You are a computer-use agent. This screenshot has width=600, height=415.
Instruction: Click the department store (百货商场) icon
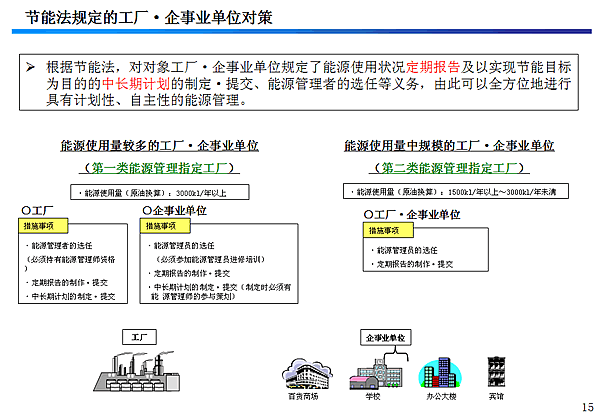point(307,374)
